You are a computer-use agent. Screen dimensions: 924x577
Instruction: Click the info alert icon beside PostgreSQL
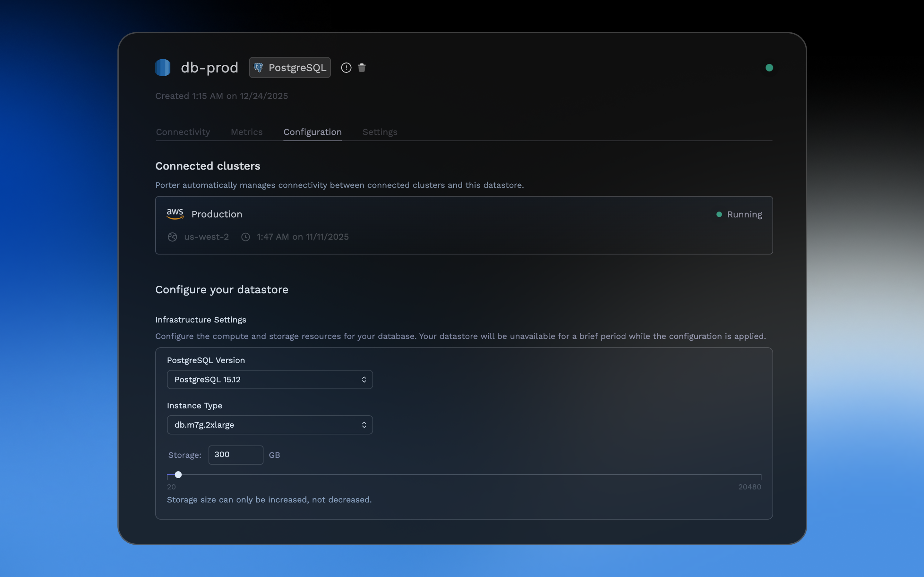point(346,68)
